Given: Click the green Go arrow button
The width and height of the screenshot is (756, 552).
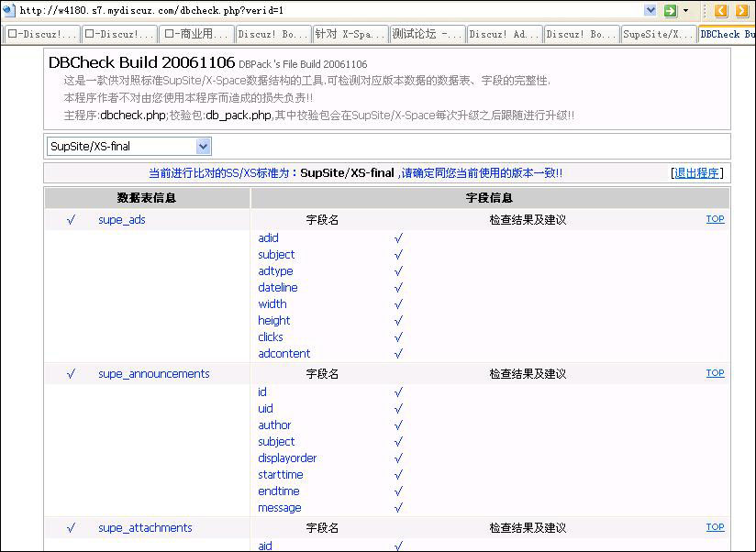Looking at the screenshot, I should click(670, 10).
